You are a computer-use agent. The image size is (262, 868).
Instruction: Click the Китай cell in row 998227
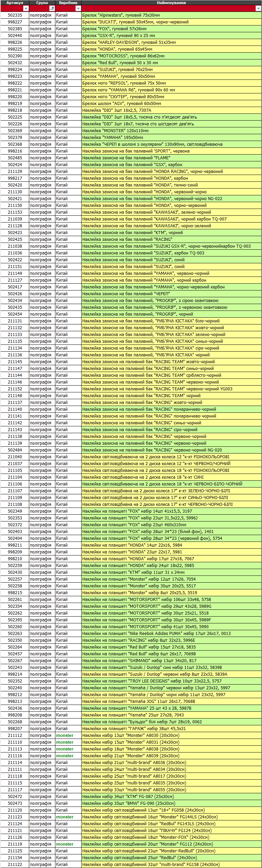click(x=68, y=22)
